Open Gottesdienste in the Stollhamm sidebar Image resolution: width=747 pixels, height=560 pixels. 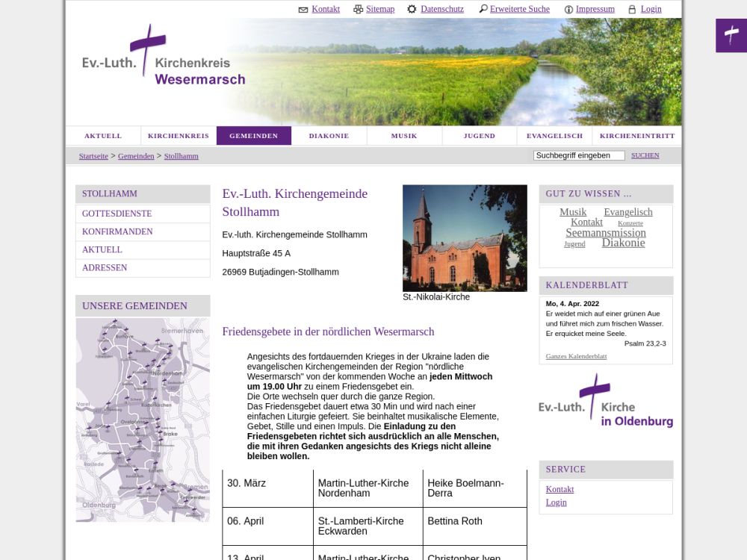pyautogui.click(x=117, y=214)
